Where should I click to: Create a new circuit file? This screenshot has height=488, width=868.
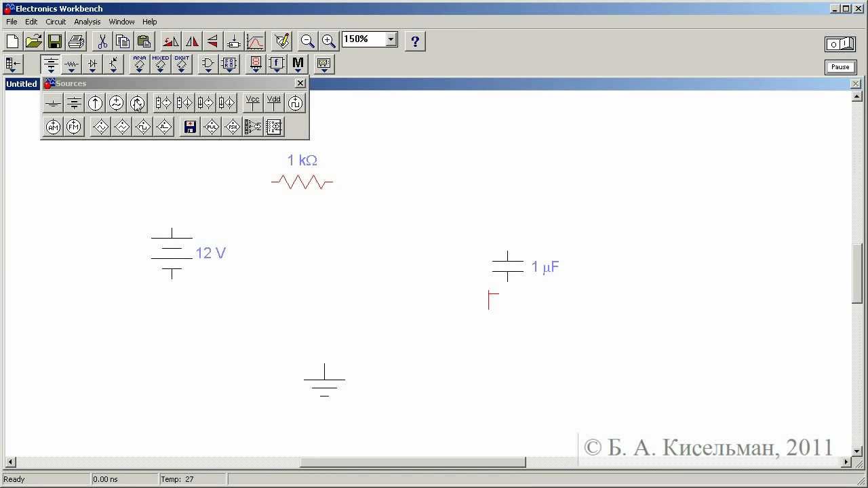click(12, 41)
